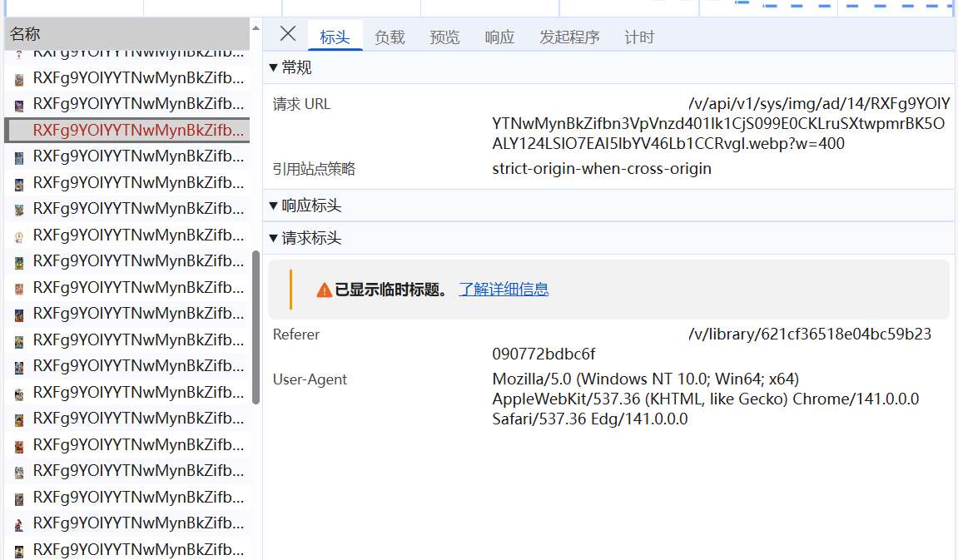The width and height of the screenshot is (958, 560).
Task: Click the strict-origin-when-cross-origin value
Action: pyautogui.click(x=602, y=169)
